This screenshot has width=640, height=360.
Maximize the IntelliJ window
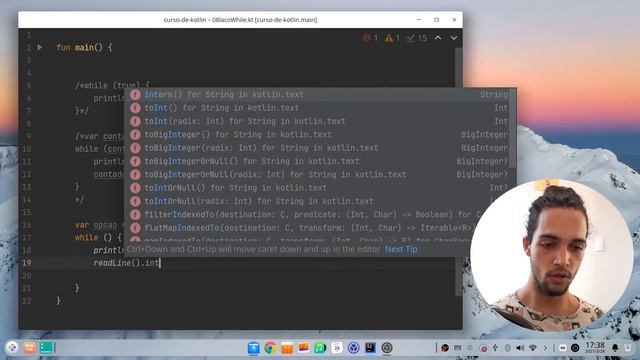436,20
